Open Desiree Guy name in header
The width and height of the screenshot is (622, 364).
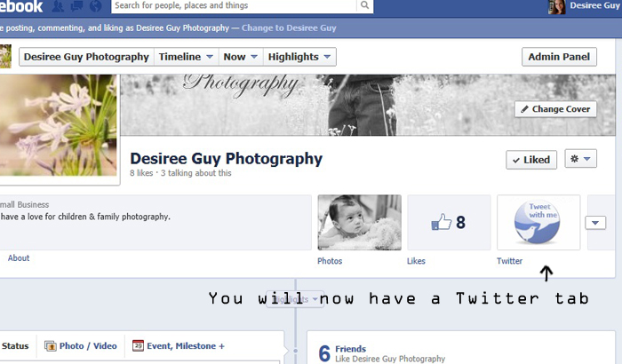594,5
